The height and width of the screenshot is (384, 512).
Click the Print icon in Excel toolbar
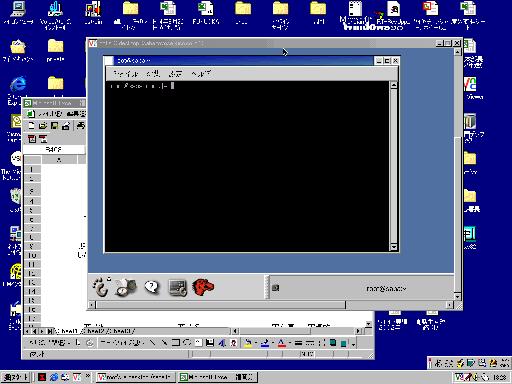click(x=81, y=126)
